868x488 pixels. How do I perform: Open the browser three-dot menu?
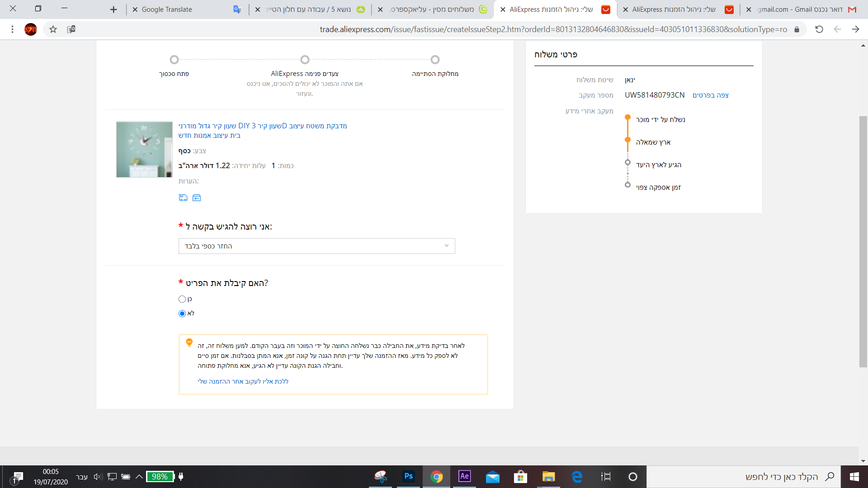[x=12, y=29]
